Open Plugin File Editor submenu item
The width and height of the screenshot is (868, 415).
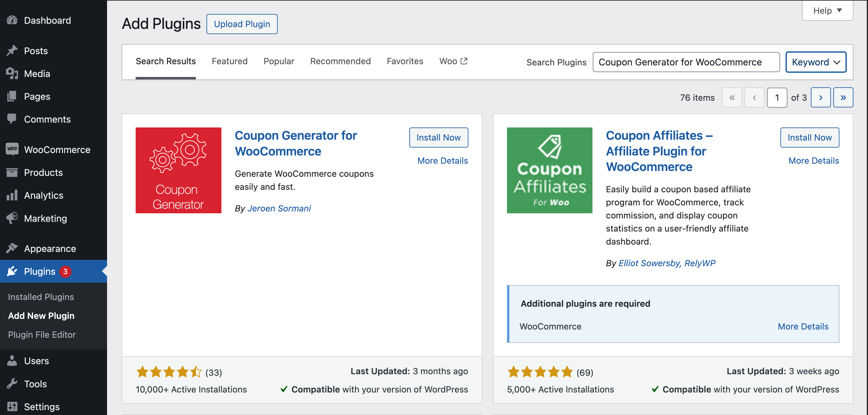click(42, 334)
